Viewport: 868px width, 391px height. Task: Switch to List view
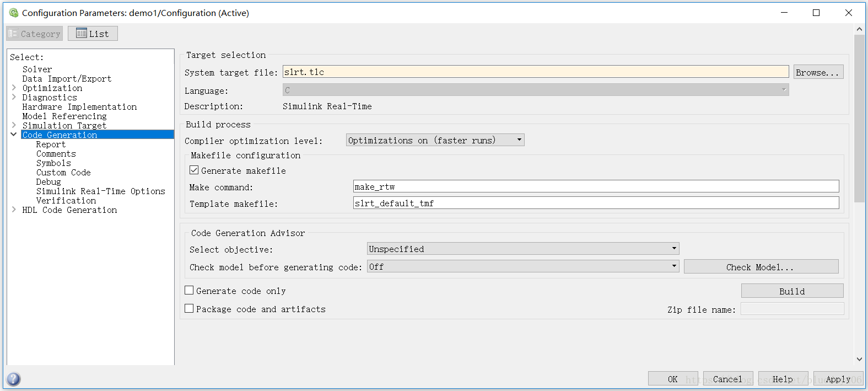(x=93, y=34)
